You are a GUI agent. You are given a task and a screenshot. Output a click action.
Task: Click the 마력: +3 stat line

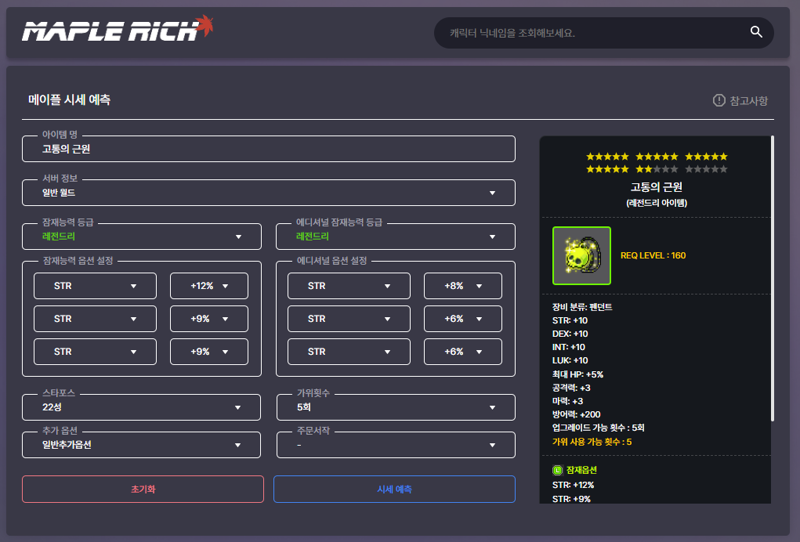click(567, 401)
